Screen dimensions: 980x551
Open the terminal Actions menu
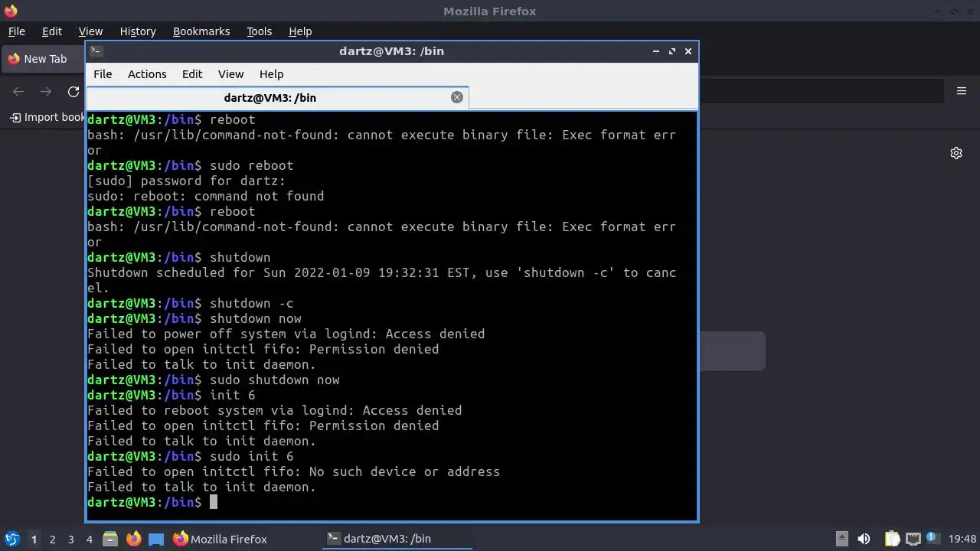click(x=147, y=74)
